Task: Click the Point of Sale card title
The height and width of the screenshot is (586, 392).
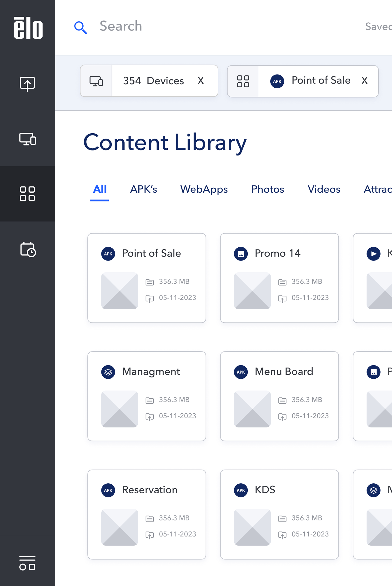Action: click(151, 253)
